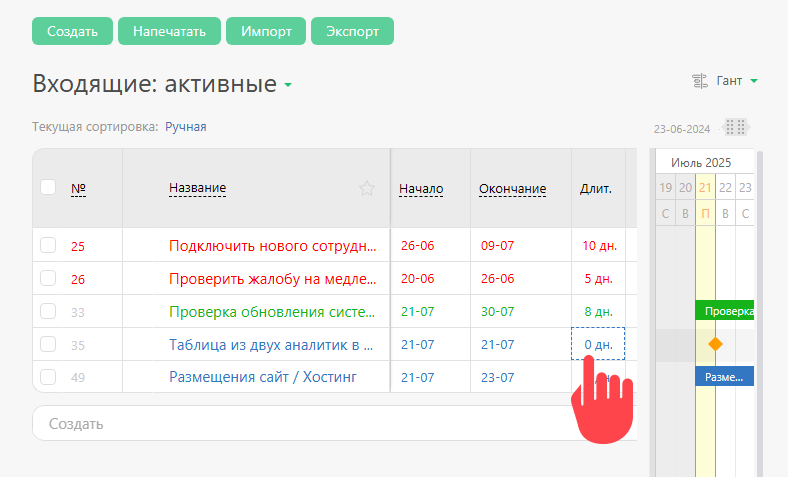Click end date 21-07 of task 35

[498, 345]
